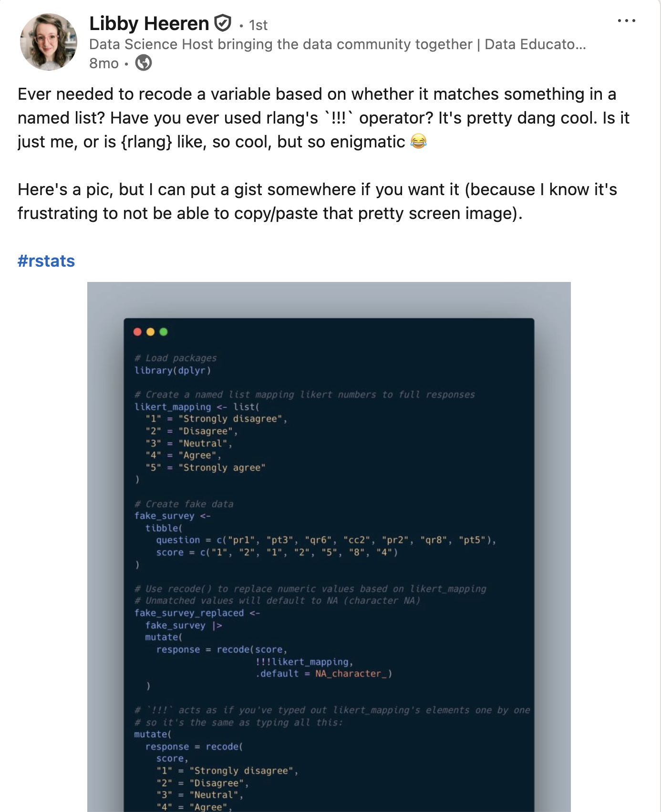Viewport: 661px width, 812px height.
Task: Click the "Here's a pic" paragraph
Action: [x=318, y=201]
